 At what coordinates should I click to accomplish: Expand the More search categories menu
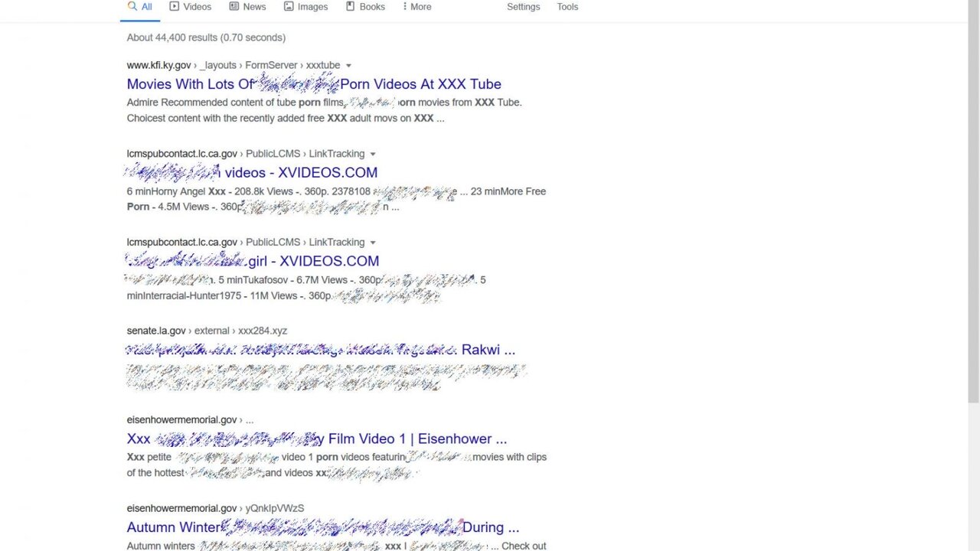coord(416,7)
